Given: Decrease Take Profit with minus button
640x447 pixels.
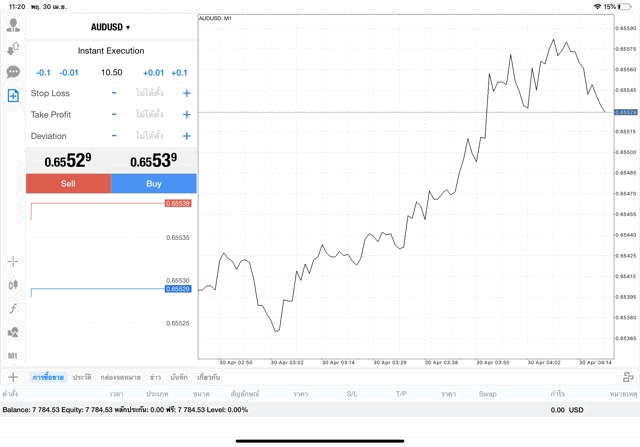Looking at the screenshot, I should pos(114,115).
